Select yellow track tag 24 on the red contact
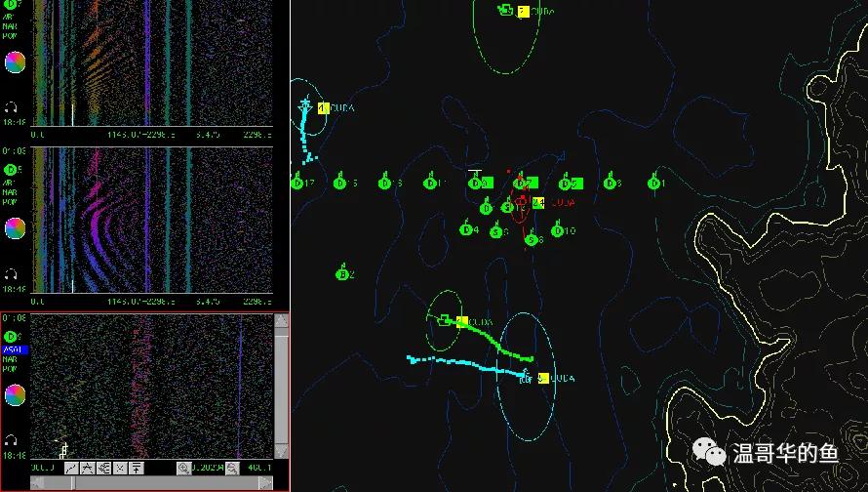 [538, 203]
